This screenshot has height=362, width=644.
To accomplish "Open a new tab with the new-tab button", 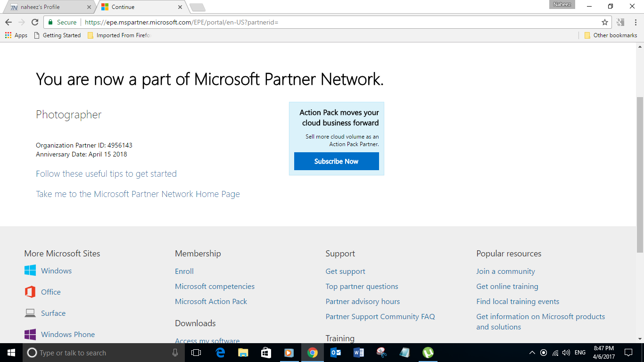I will click(x=197, y=8).
